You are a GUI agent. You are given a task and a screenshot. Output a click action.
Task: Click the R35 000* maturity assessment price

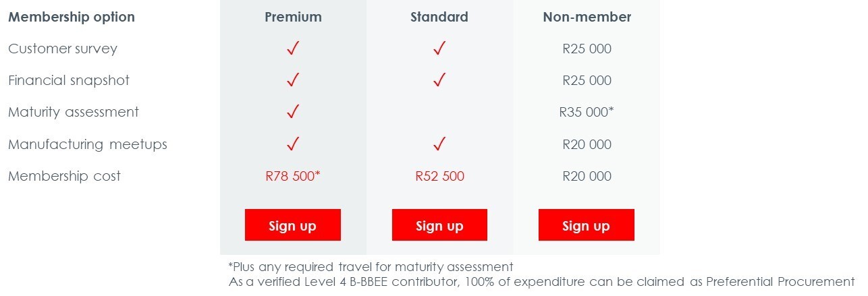(x=587, y=112)
